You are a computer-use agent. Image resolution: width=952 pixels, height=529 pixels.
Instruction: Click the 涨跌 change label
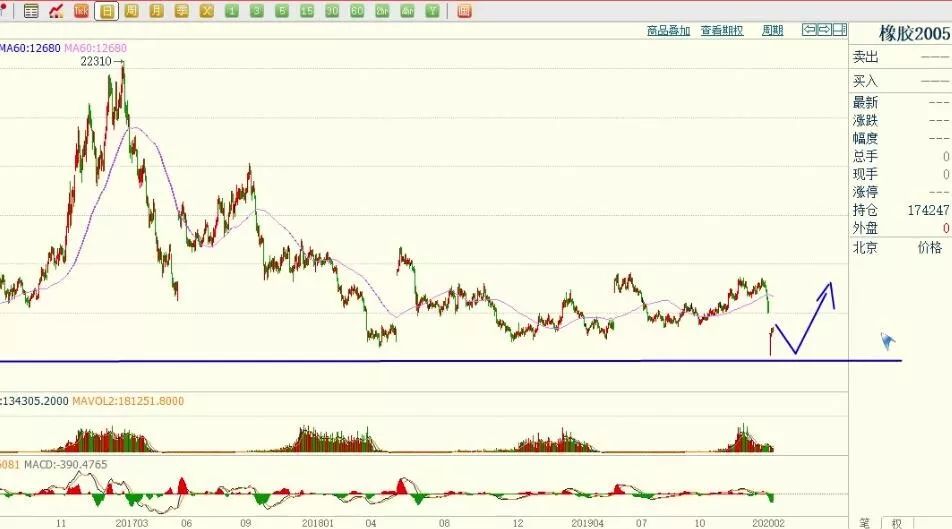(x=865, y=120)
